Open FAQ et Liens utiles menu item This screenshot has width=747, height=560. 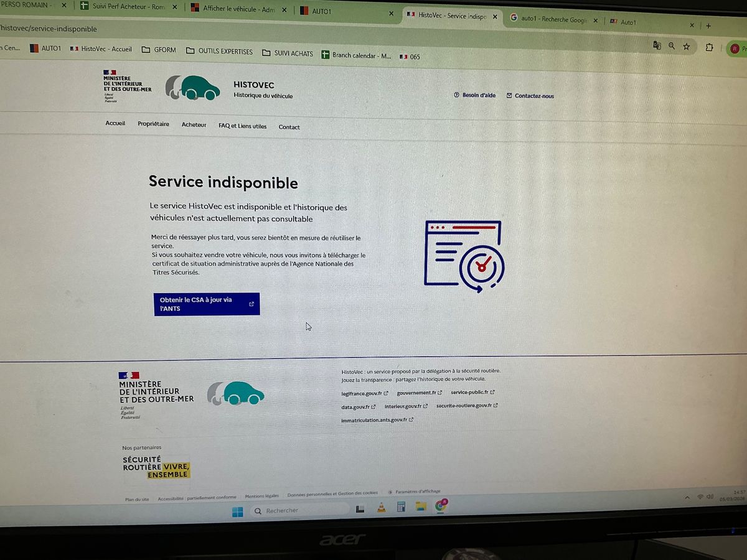(242, 126)
